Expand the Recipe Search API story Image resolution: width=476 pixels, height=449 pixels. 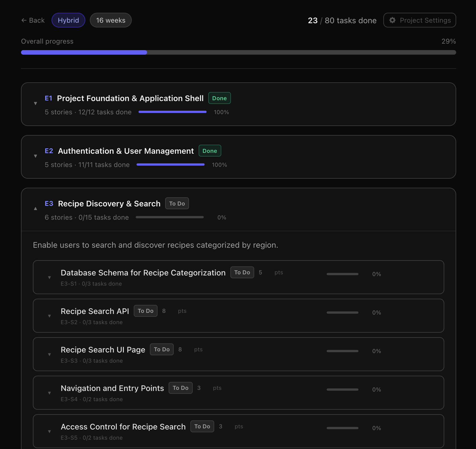(x=49, y=316)
